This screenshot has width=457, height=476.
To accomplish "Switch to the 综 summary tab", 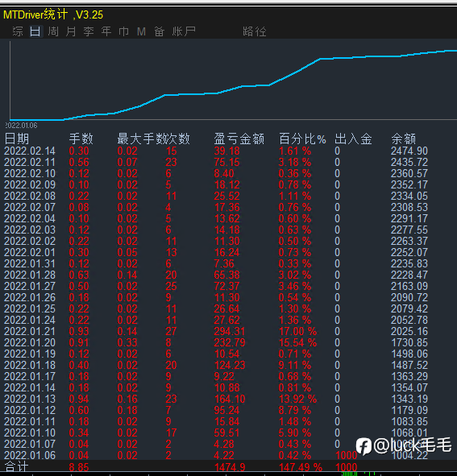I will [18, 31].
